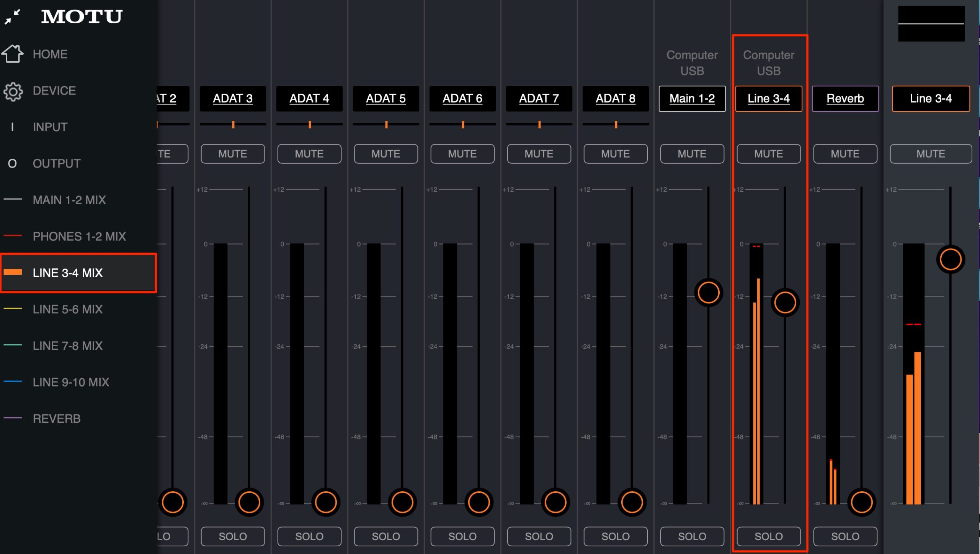
Task: Click the ADAT 7 channel name
Action: (x=539, y=99)
